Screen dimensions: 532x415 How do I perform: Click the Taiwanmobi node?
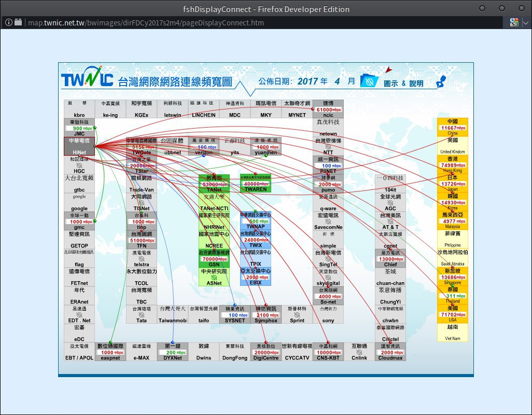pyautogui.click(x=173, y=314)
